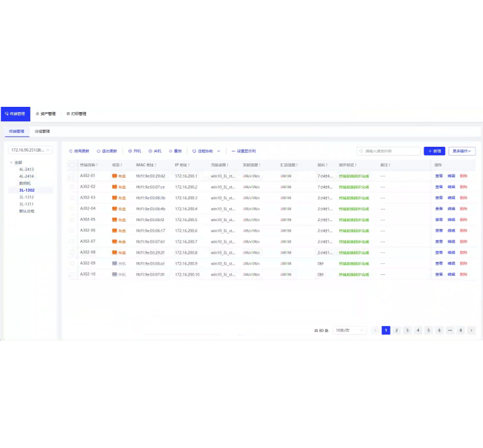Click the search input field
The width and height of the screenshot is (483, 448).
click(x=390, y=151)
